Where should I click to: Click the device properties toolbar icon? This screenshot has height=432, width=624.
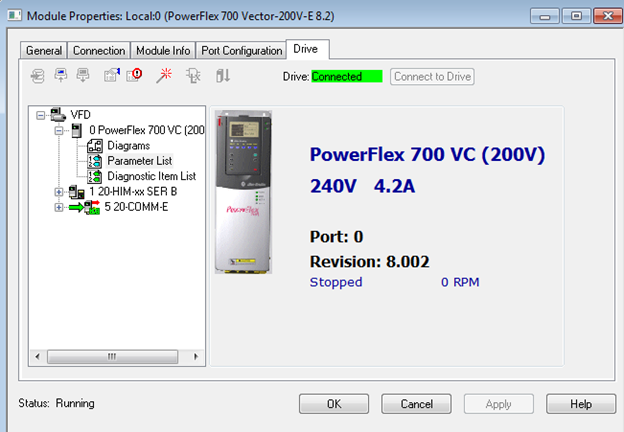click(x=112, y=75)
